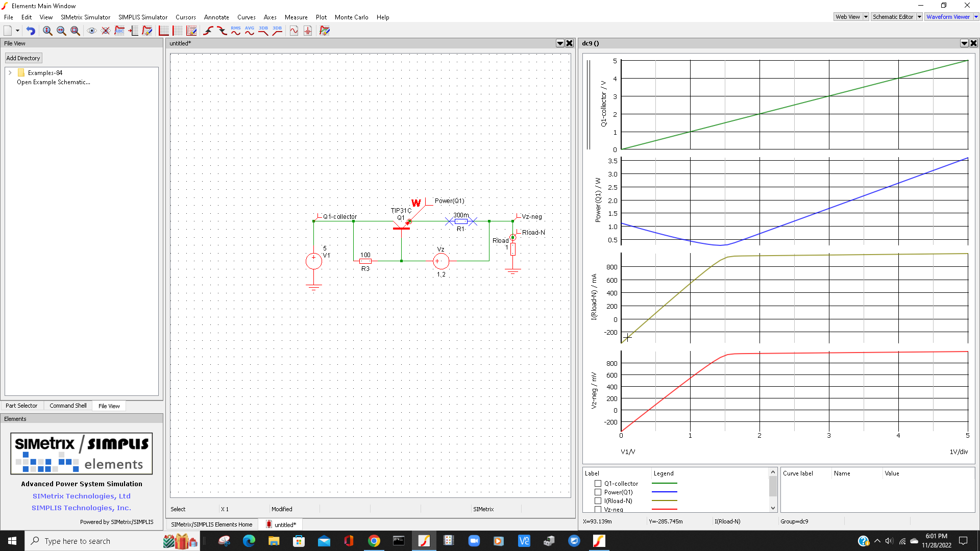Open the Schematic Editor dropdown arrow
The image size is (980, 551).
tap(919, 17)
